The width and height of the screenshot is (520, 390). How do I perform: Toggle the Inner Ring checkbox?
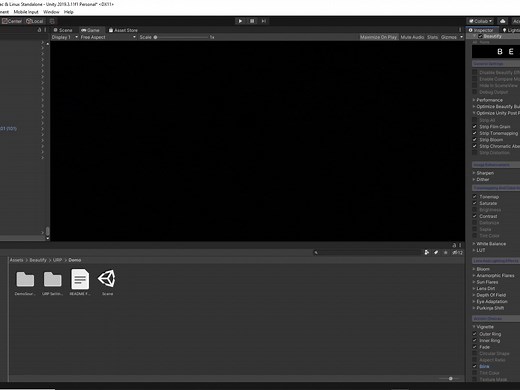(x=474, y=341)
